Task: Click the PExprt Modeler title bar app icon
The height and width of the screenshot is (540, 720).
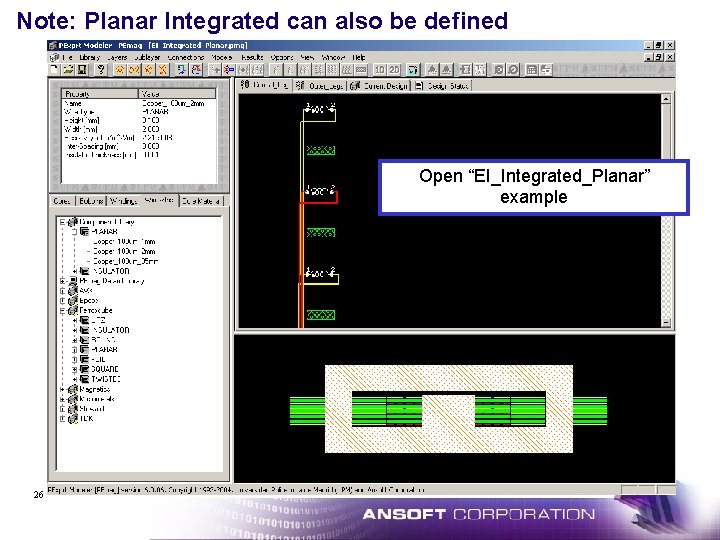Action: (53, 45)
